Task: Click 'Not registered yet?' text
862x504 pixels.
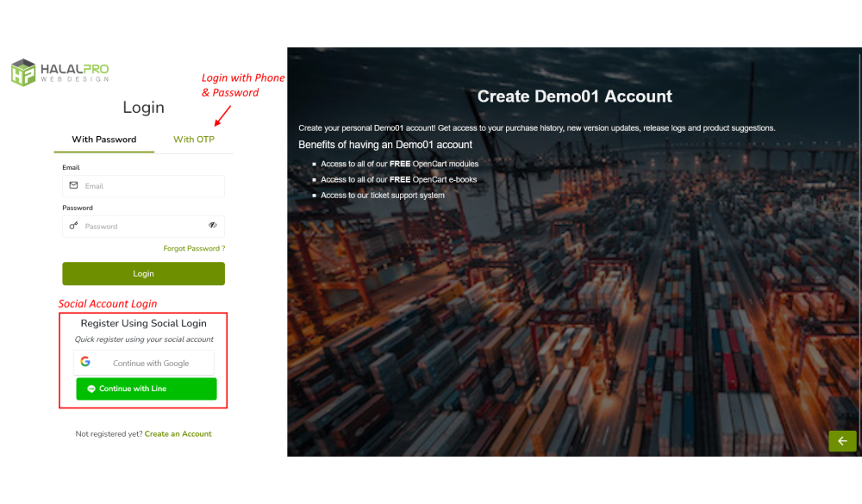Action: [109, 433]
